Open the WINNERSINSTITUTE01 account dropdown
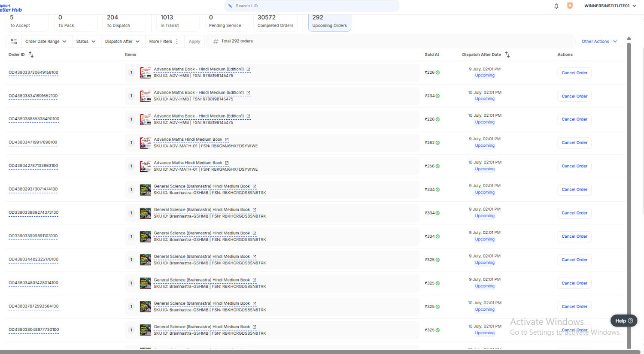Screen dimensions: 644x354 [x=610, y=6]
